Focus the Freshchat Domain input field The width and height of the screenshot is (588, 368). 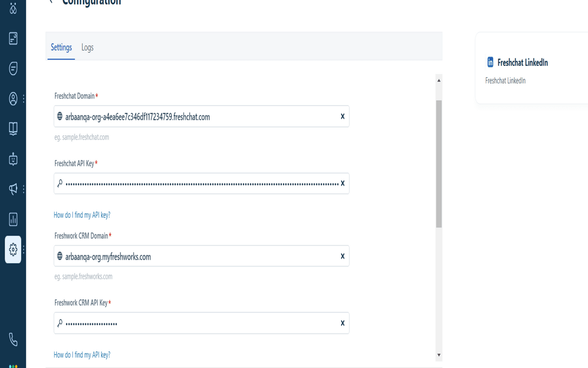coord(201,116)
